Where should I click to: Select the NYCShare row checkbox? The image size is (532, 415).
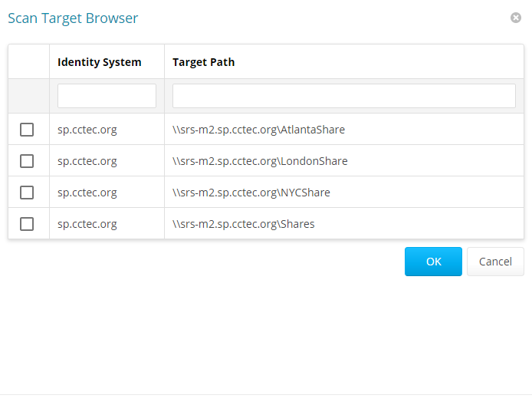27,193
